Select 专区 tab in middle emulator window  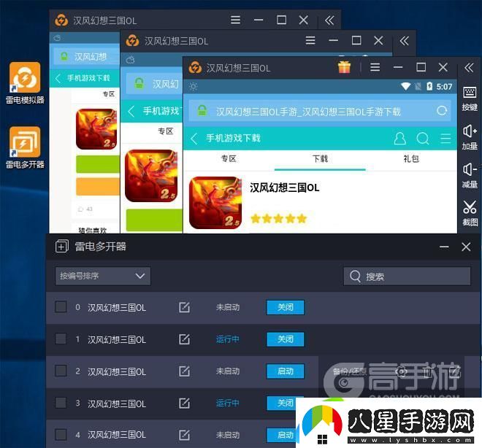[x=165, y=131]
